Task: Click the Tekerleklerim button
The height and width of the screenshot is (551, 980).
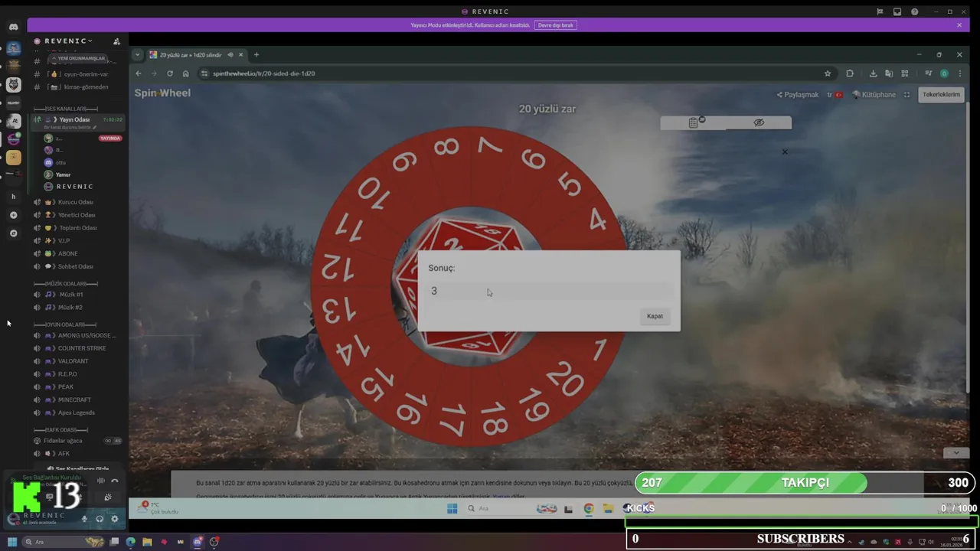Action: [x=941, y=94]
